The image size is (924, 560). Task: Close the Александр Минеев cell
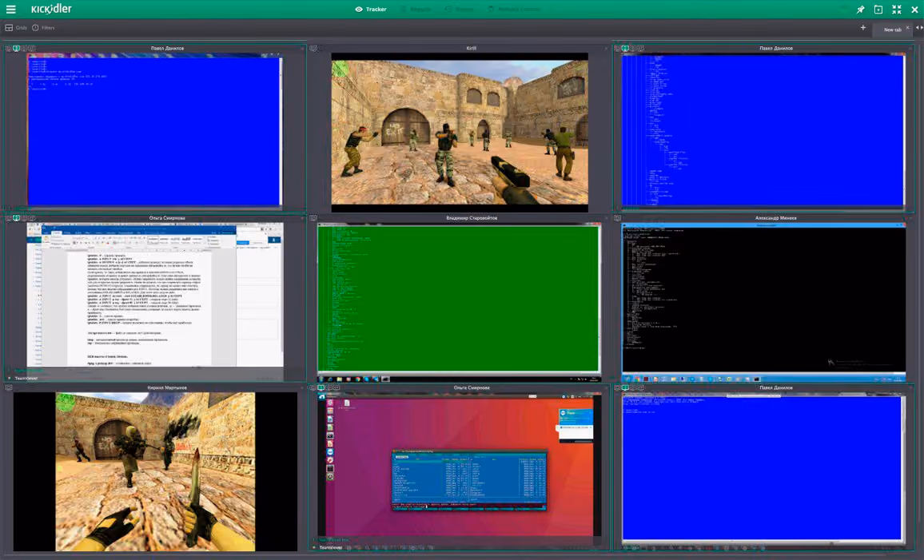(x=911, y=218)
